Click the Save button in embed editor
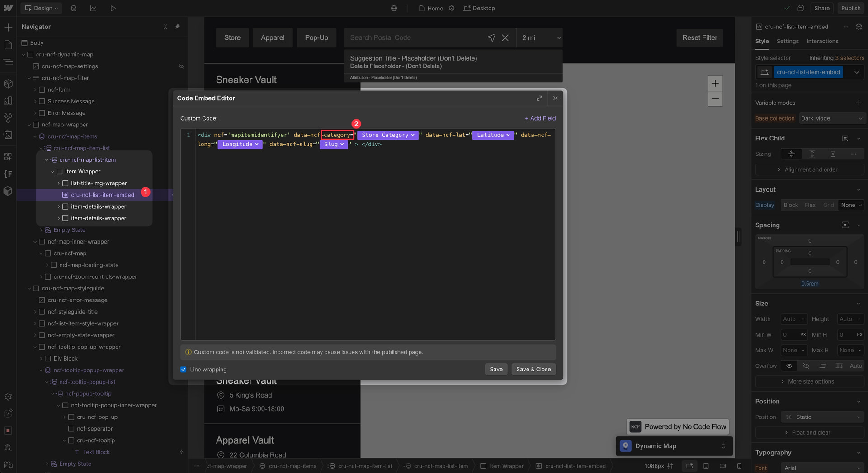 (496, 370)
